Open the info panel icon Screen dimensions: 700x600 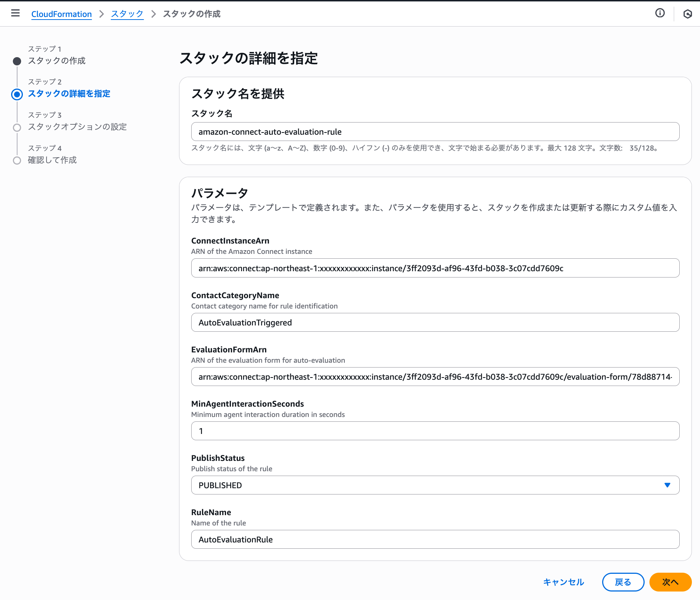660,13
